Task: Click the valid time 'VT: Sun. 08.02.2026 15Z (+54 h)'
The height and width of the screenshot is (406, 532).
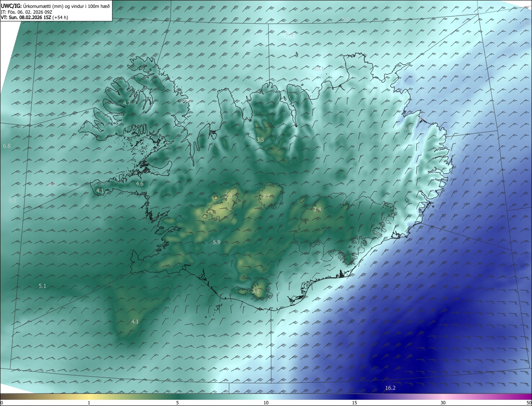Action: 35,17
